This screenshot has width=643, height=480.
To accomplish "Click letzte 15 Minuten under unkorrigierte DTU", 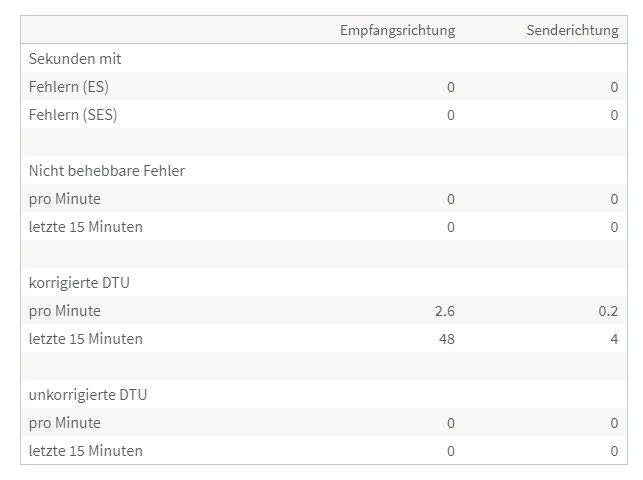I will 86,451.
